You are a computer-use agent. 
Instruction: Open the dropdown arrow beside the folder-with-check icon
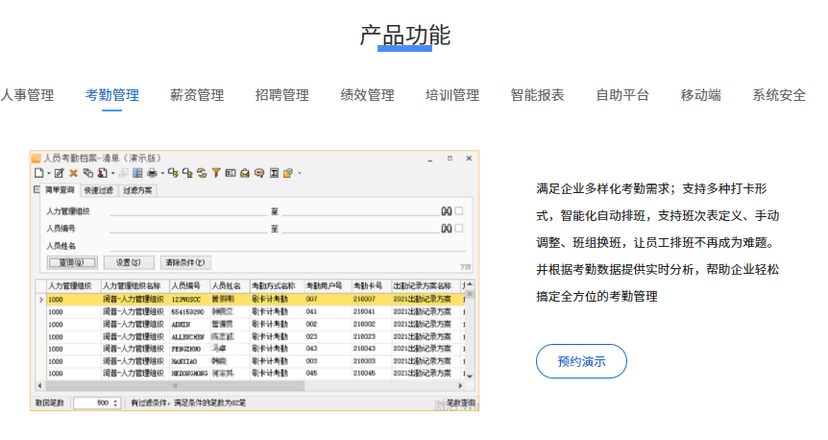tap(299, 173)
